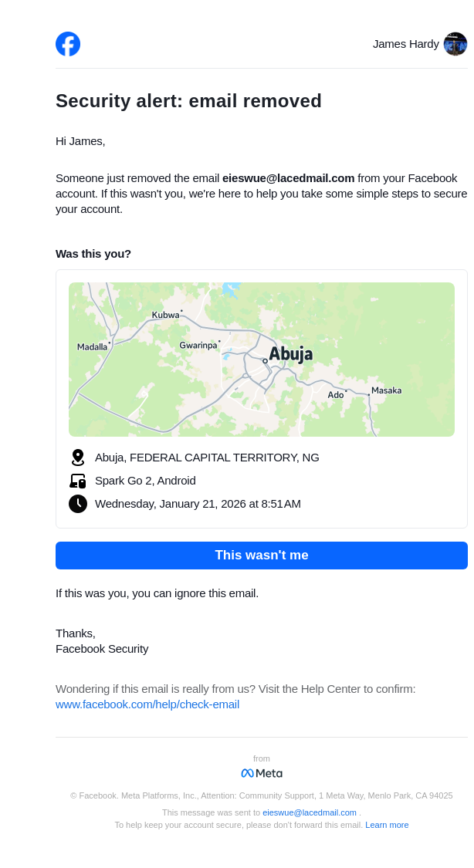Click the Meta logo in footer

(262, 773)
